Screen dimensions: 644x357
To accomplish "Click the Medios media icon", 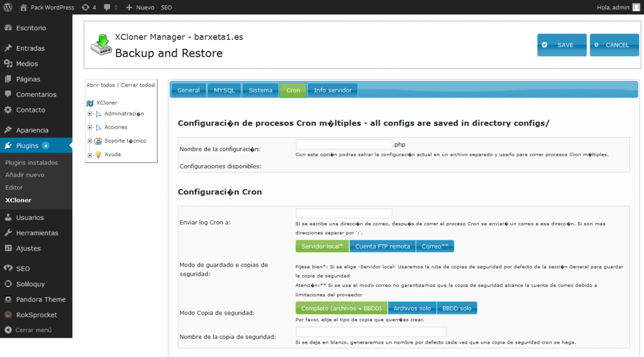I will (8, 64).
